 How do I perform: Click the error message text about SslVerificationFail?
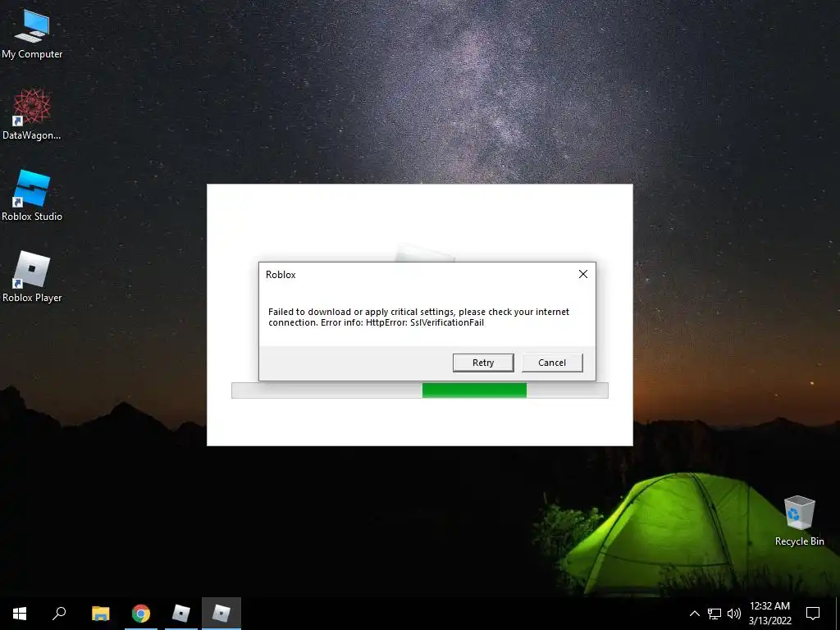tap(418, 317)
